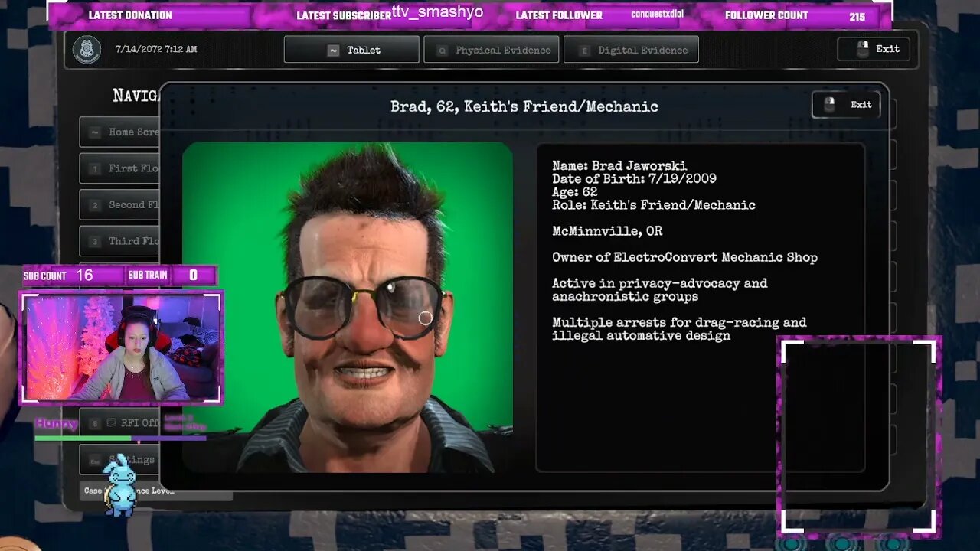Click the "Active in privacy-advocacy" paragraph
980x551 pixels.
point(659,290)
